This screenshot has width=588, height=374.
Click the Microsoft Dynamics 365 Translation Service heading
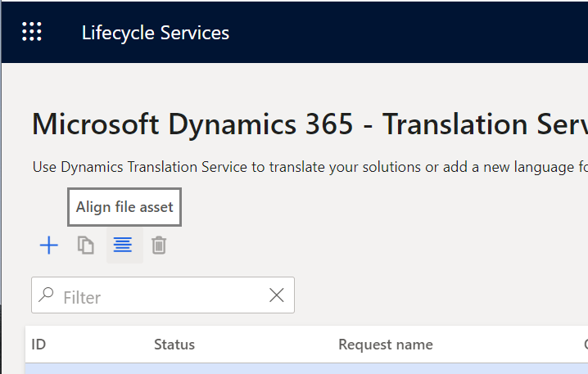(x=310, y=124)
